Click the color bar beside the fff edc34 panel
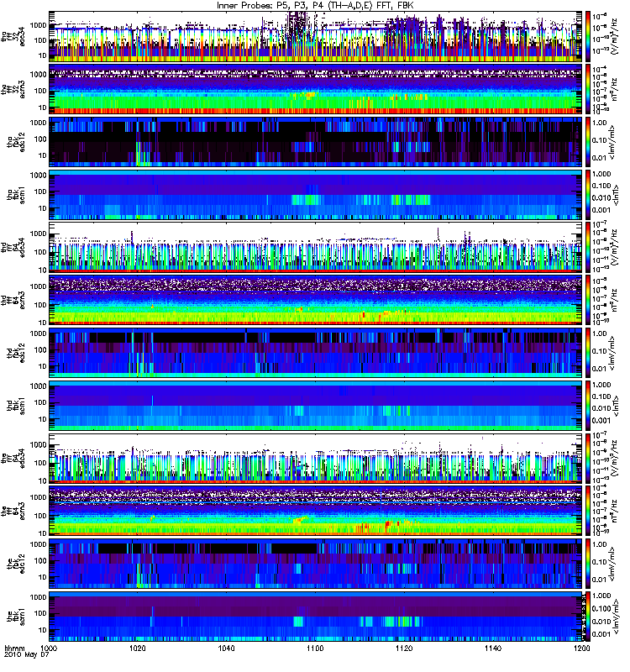 (x=588, y=458)
